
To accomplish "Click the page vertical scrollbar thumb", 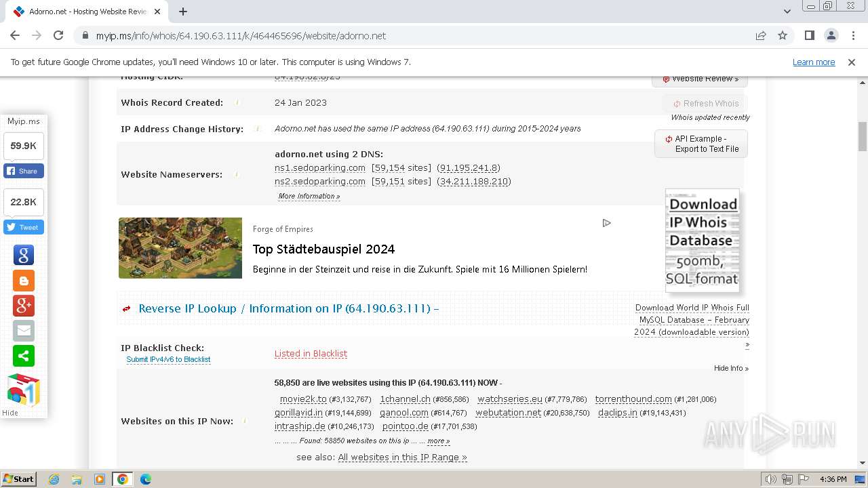I will pyautogui.click(x=863, y=137).
